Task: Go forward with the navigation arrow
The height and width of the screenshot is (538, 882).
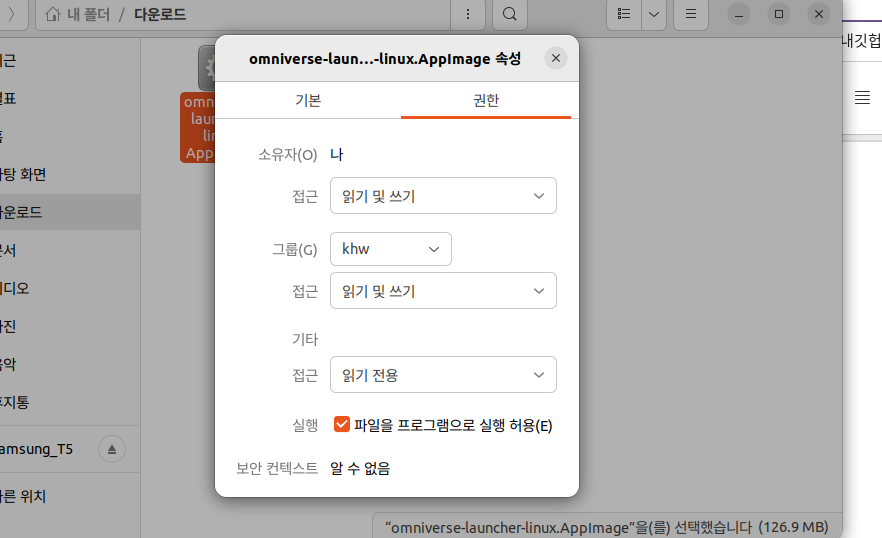Action: (x=11, y=14)
